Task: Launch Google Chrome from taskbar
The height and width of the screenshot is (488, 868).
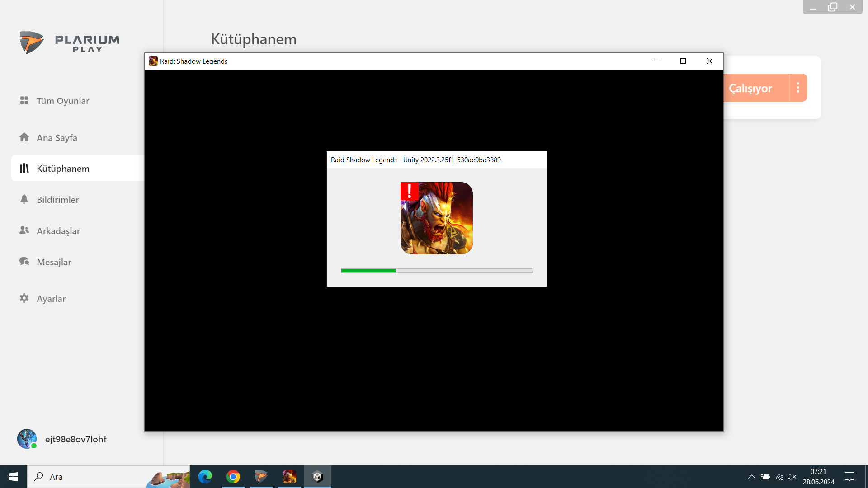Action: 233,477
